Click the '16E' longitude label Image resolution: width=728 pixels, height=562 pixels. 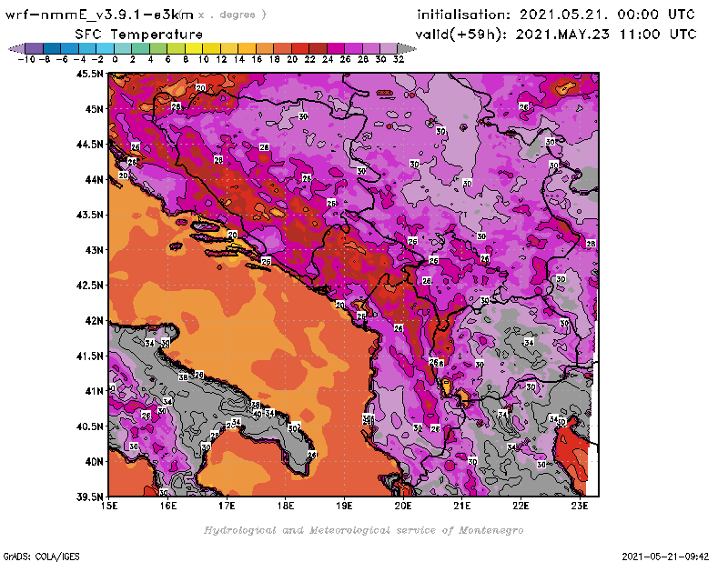(168, 506)
